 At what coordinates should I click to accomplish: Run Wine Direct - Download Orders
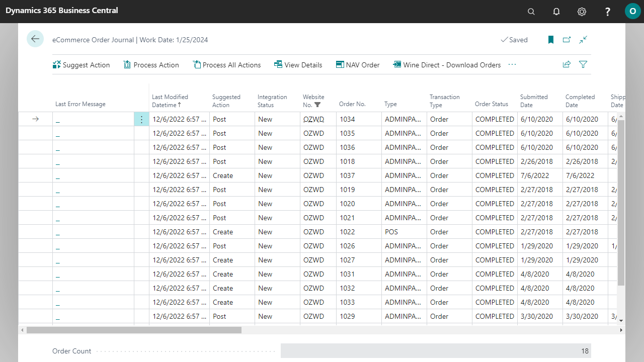(x=447, y=65)
